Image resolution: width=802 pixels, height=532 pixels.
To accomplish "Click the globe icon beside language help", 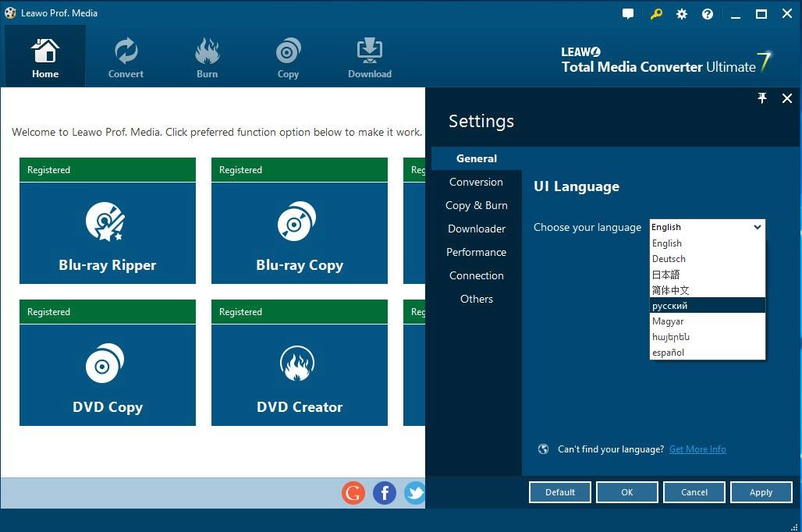I will tap(543, 449).
